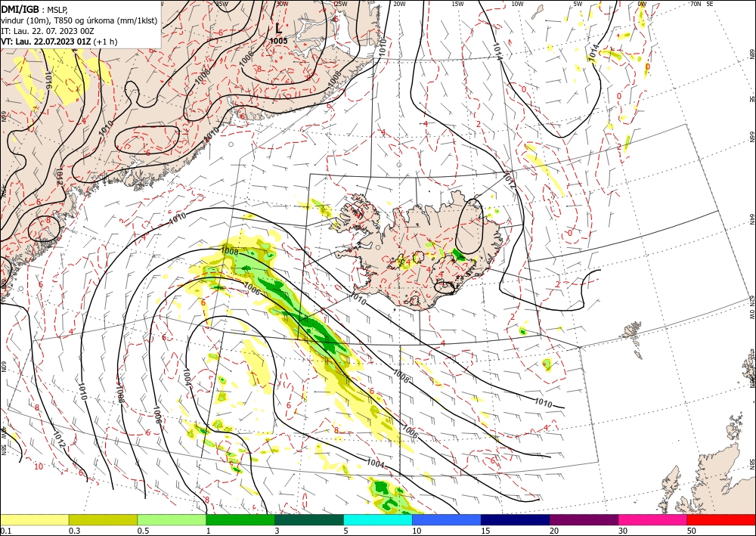
Task: Click the '15' legend value
Action: [x=485, y=531]
